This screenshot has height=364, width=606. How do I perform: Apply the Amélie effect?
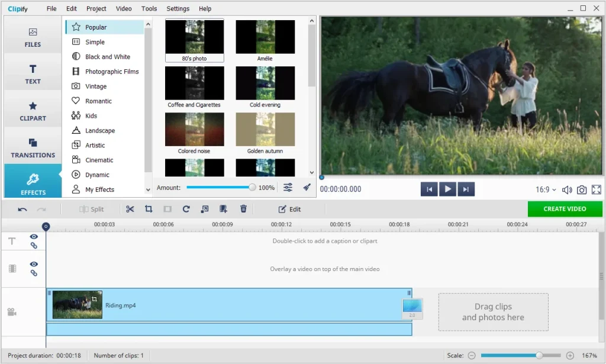[x=265, y=41]
